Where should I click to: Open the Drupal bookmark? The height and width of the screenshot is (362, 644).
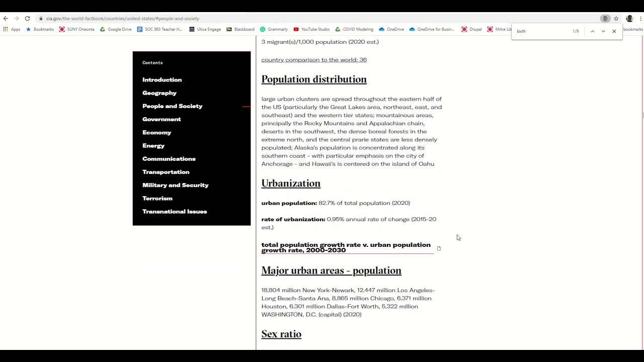(471, 29)
